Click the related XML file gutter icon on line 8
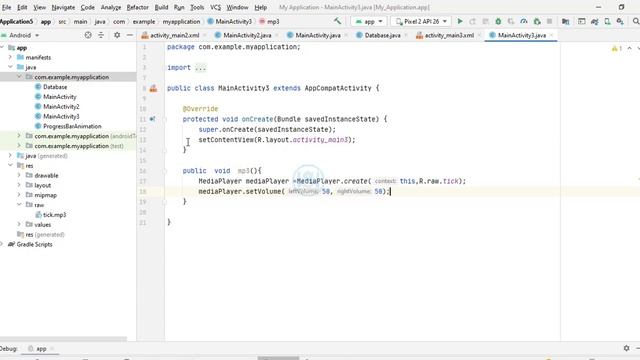 tap(153, 88)
